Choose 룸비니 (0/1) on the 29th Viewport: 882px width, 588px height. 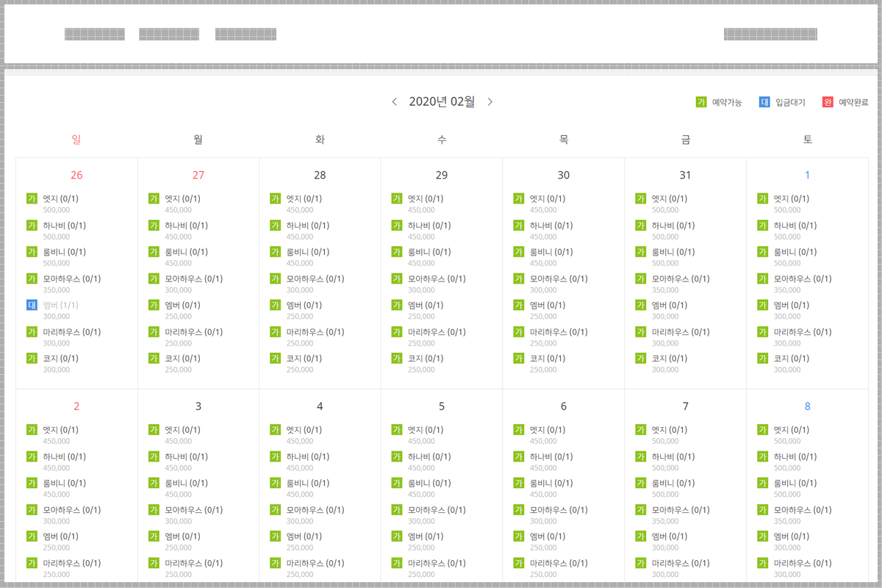pyautogui.click(x=430, y=252)
